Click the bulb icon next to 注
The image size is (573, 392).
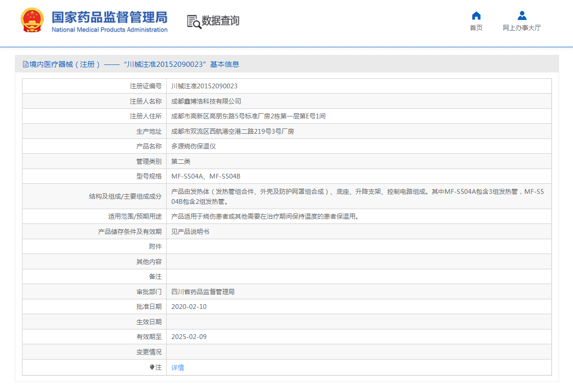pos(152,367)
